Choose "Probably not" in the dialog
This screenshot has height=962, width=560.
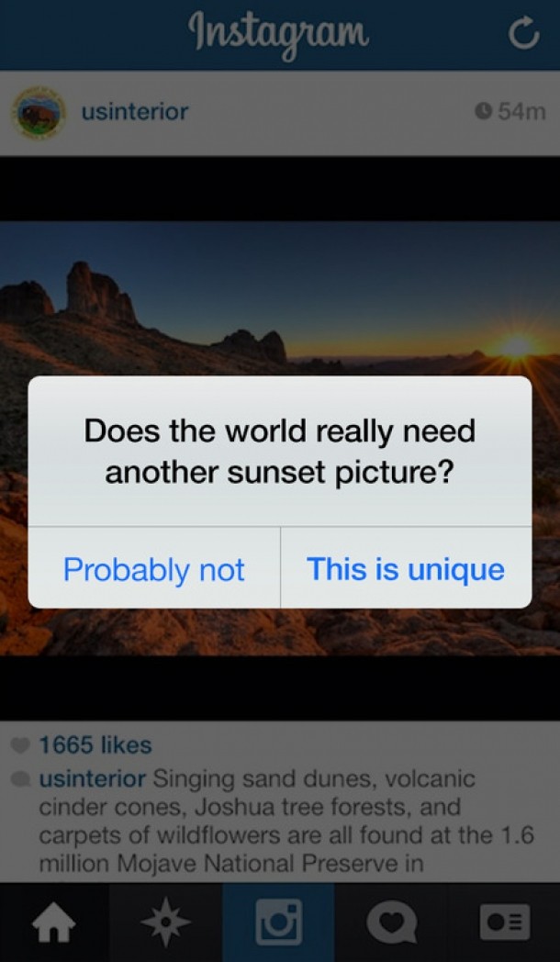[x=154, y=568]
